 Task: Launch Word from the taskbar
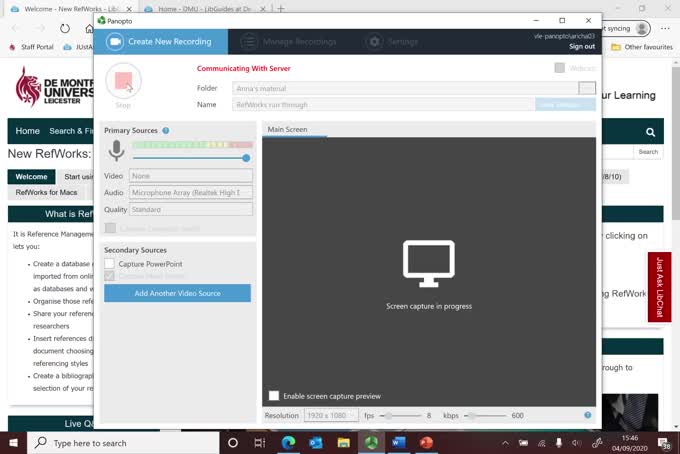click(399, 443)
